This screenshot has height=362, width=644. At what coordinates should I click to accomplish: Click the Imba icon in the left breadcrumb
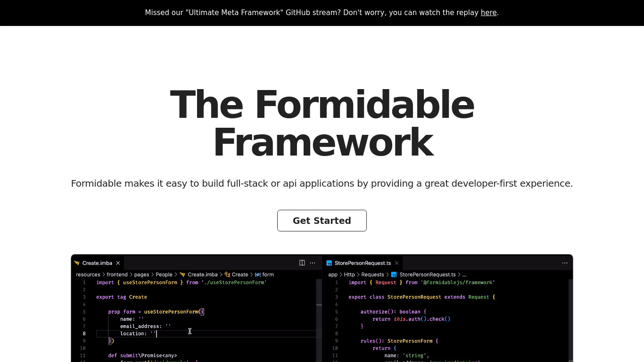click(x=182, y=274)
